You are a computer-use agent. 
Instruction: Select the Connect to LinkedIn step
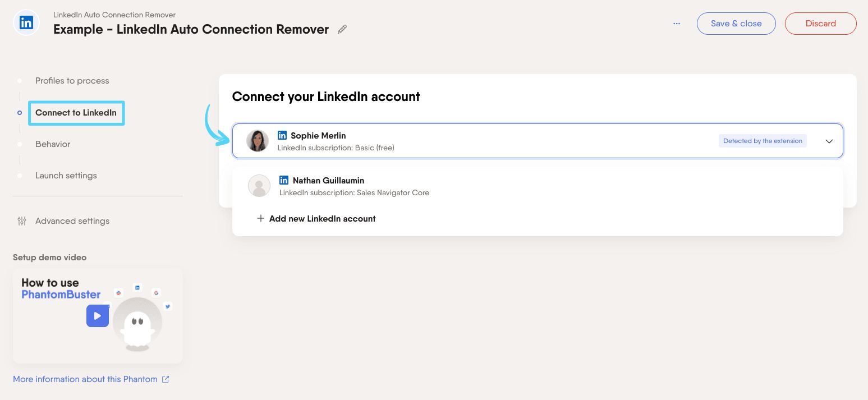pyautogui.click(x=76, y=113)
